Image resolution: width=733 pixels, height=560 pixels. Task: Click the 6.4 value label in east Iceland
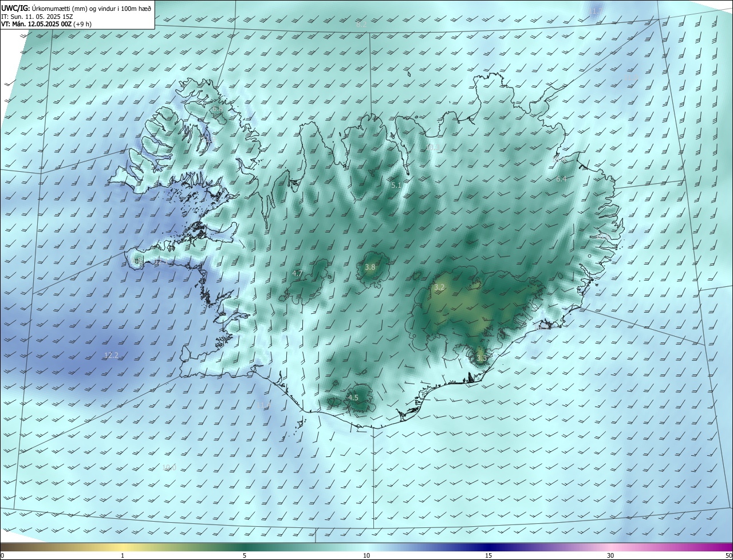(x=561, y=179)
